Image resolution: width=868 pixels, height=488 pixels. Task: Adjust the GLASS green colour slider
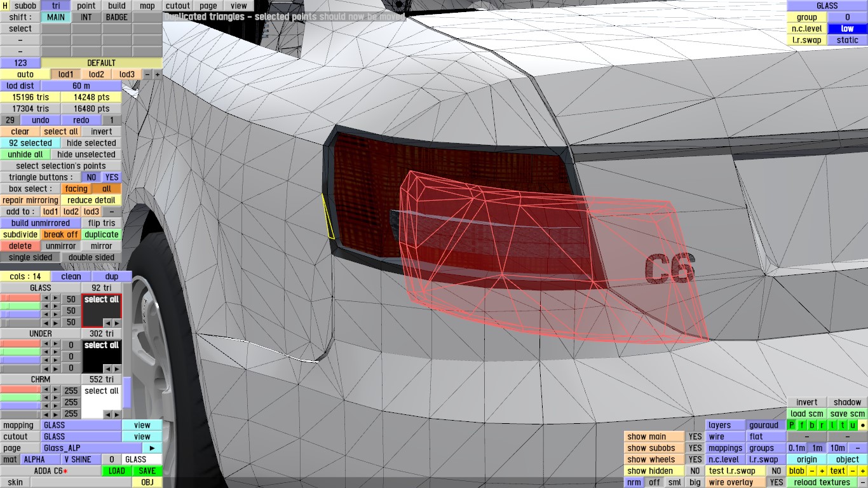[20, 306]
